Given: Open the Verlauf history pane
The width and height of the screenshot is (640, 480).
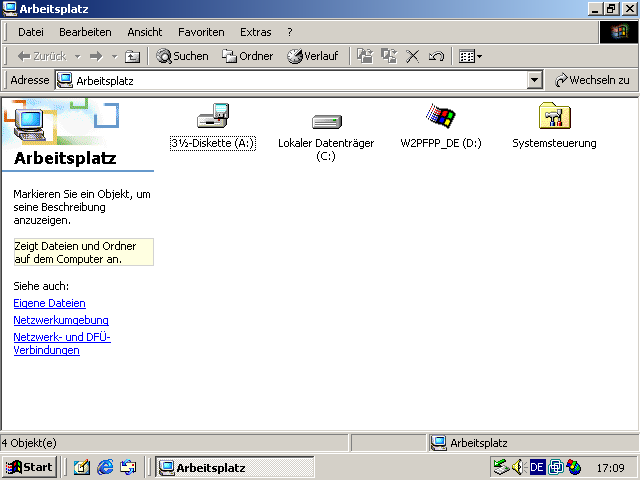Looking at the screenshot, I should click(x=313, y=56).
